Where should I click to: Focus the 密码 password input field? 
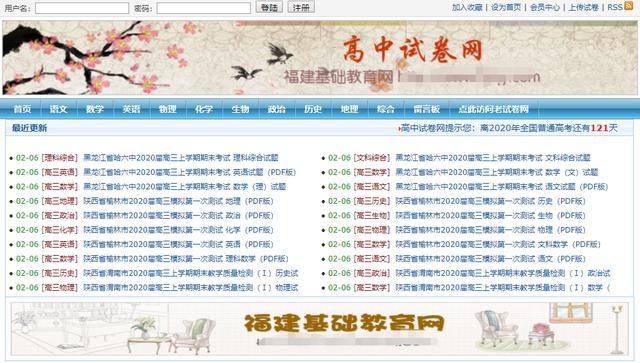click(x=204, y=8)
